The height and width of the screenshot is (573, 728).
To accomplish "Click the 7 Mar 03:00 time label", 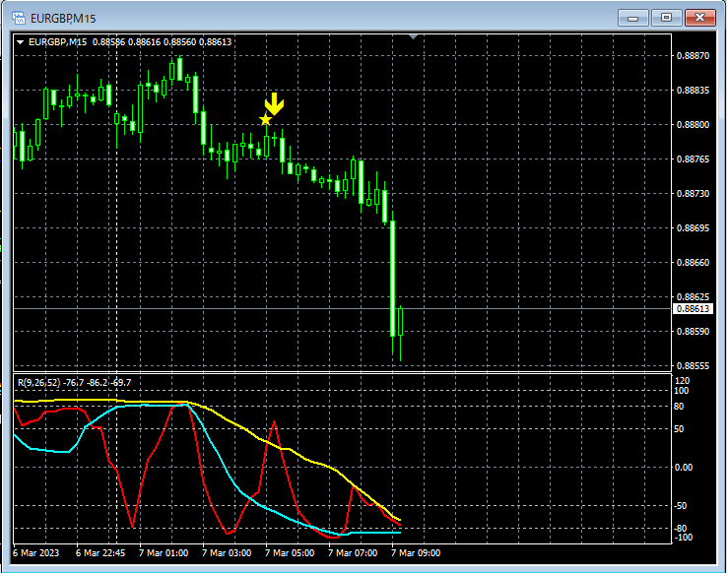I will pos(227,553).
